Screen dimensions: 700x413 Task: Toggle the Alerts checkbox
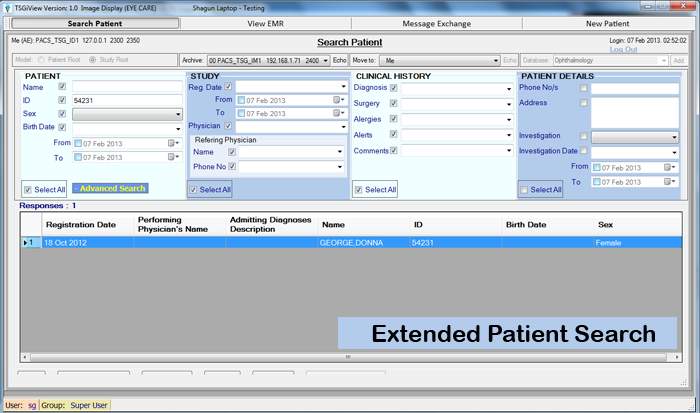pos(393,134)
